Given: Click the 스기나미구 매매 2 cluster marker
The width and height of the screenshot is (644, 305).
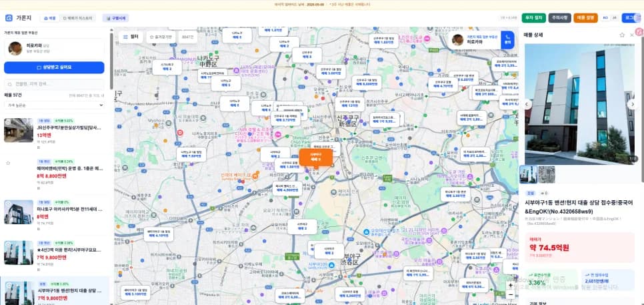Looking at the screenshot, I should pyautogui.click(x=167, y=67).
